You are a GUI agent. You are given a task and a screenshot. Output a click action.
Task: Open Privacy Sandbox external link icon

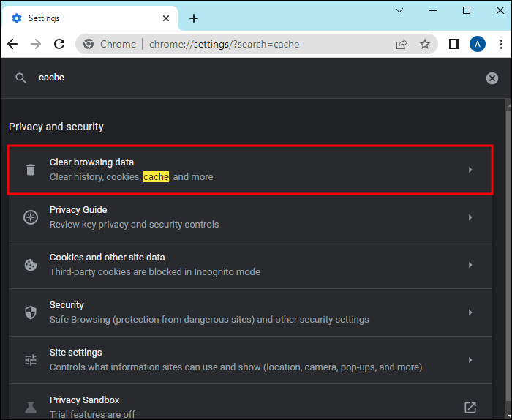coord(470,407)
